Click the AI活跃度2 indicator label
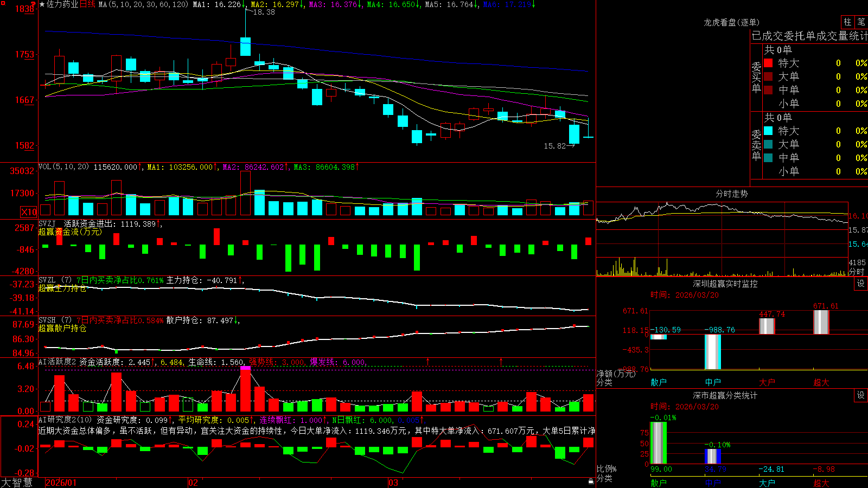The width and height of the screenshot is (868, 488). point(58,362)
